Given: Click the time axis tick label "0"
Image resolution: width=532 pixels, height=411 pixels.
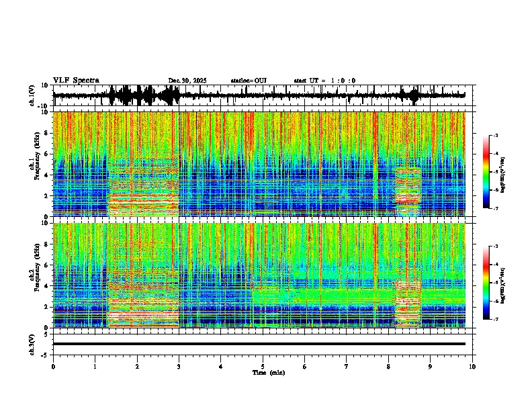Looking at the screenshot, I should click(53, 367).
